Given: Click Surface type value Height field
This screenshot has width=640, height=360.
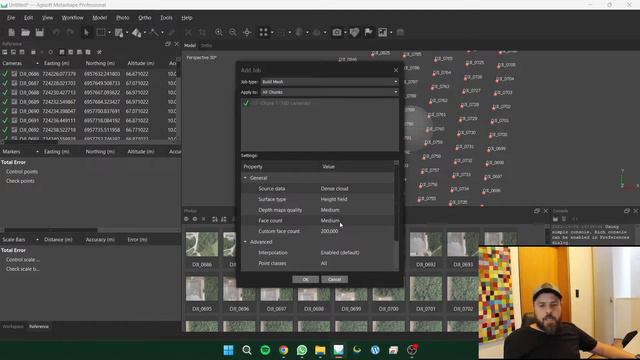Looking at the screenshot, I should 334,200.
